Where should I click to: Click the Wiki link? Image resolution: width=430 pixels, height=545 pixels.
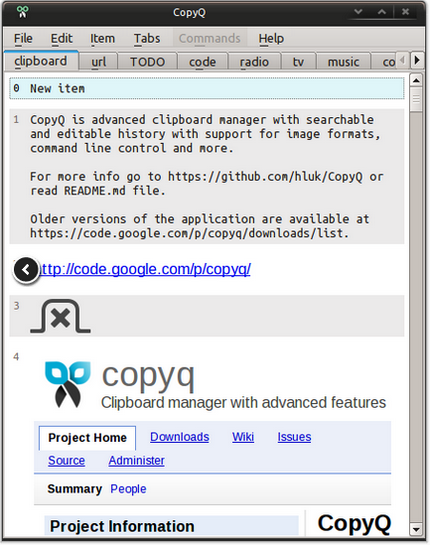pos(243,437)
